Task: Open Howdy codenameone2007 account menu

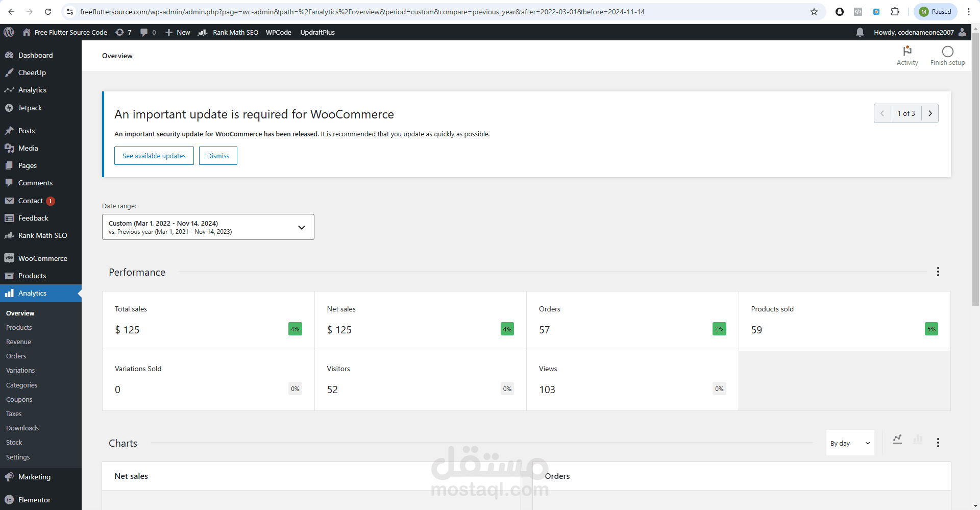Action: click(920, 32)
